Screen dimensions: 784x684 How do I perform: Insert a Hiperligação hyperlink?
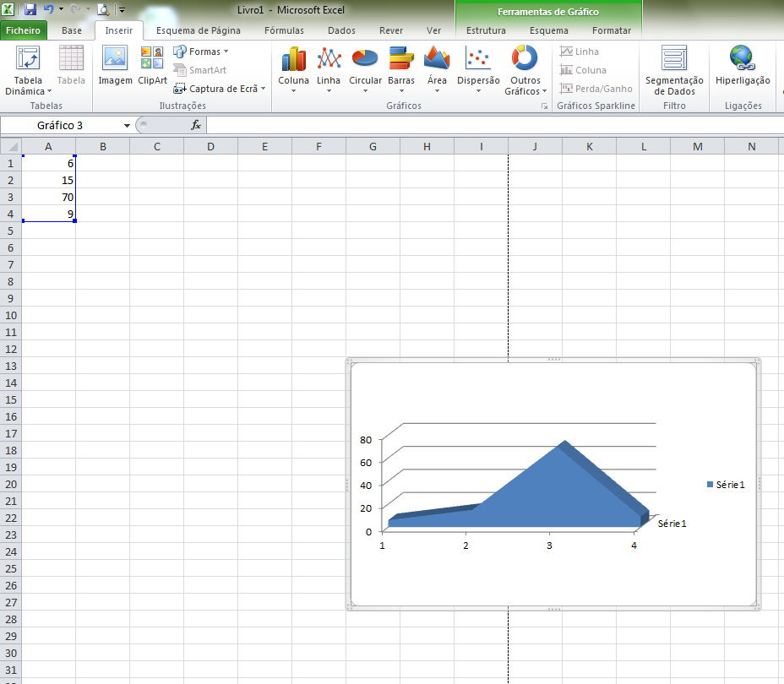click(743, 66)
